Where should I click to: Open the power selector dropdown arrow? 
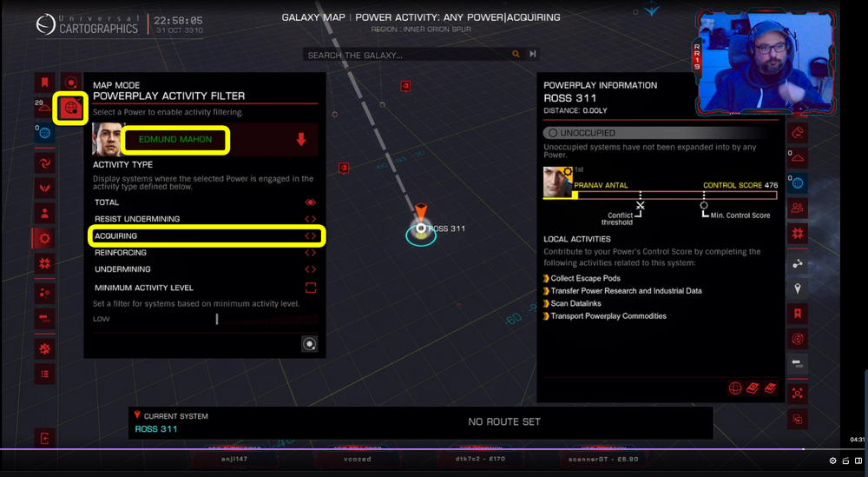pyautogui.click(x=301, y=139)
